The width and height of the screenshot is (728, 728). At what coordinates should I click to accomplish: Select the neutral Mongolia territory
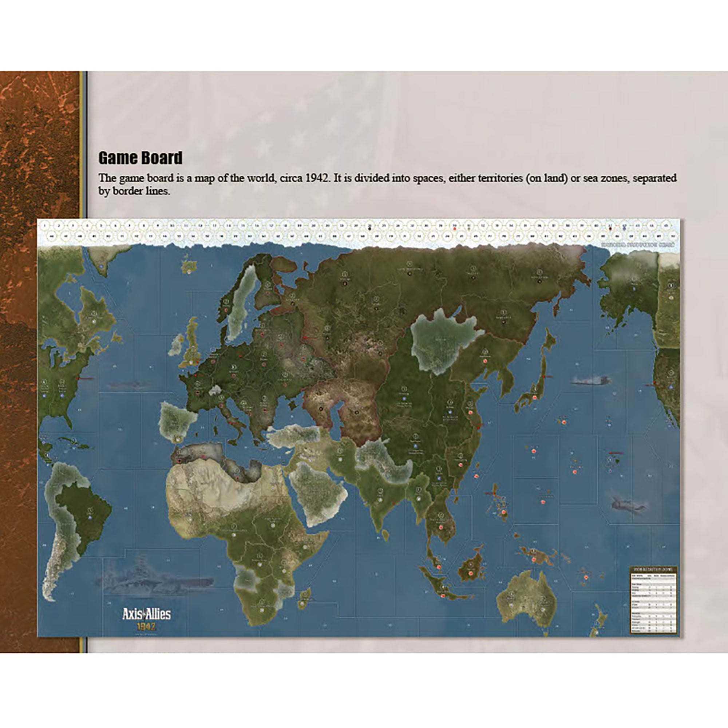pyautogui.click(x=442, y=340)
